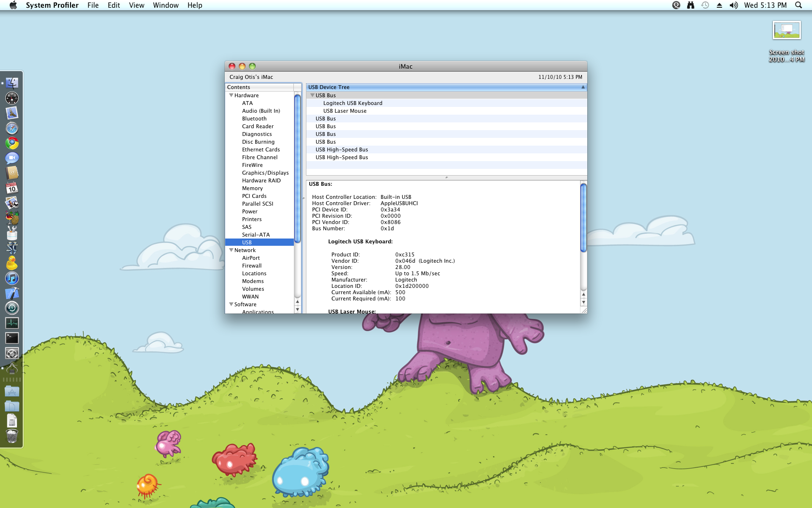Open the Applications folder stack in the Dock
Image resolution: width=812 pixels, height=508 pixels.
(x=12, y=391)
